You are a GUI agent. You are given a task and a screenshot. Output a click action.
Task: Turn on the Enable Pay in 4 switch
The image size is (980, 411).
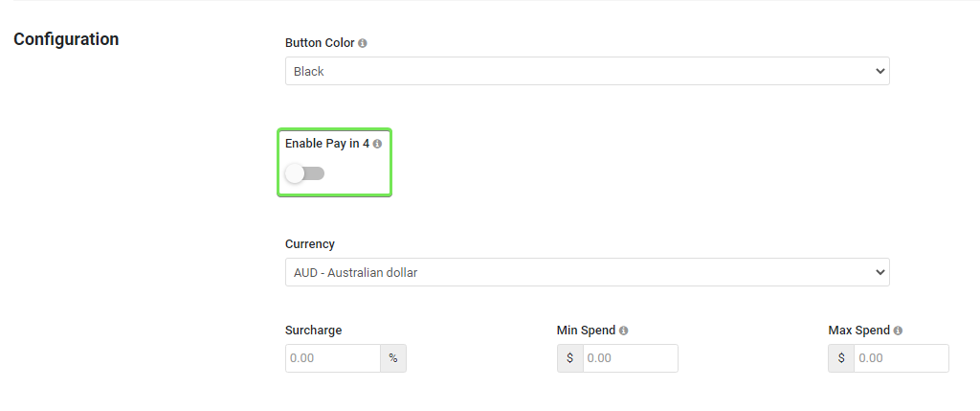[x=305, y=173]
